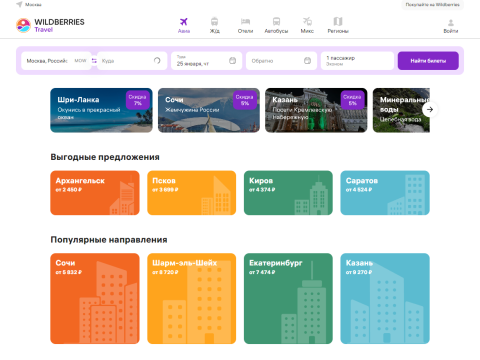Open the Регионы map icon section
The width and height of the screenshot is (480, 360).
(338, 22)
